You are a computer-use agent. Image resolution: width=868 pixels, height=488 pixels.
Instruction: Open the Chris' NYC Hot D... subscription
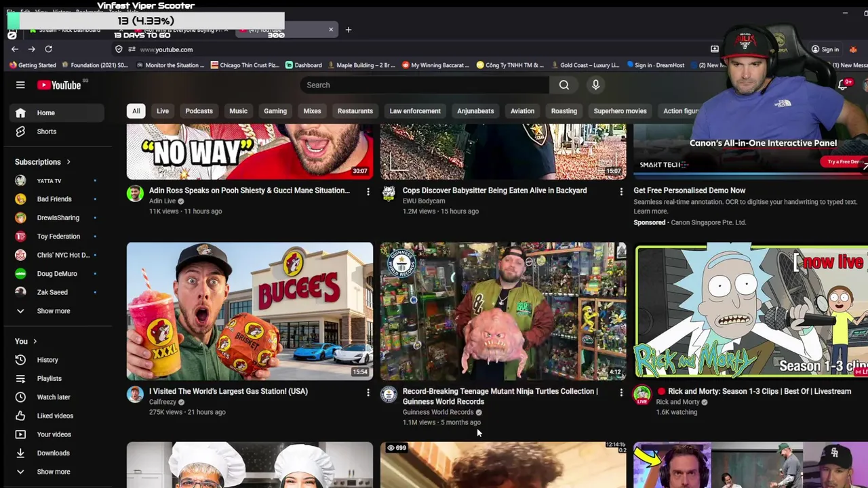(x=57, y=255)
